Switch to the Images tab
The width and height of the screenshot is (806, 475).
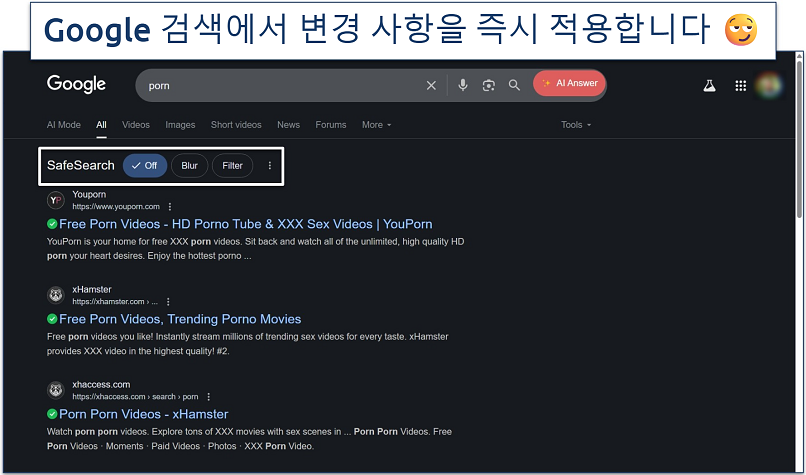pyautogui.click(x=180, y=125)
